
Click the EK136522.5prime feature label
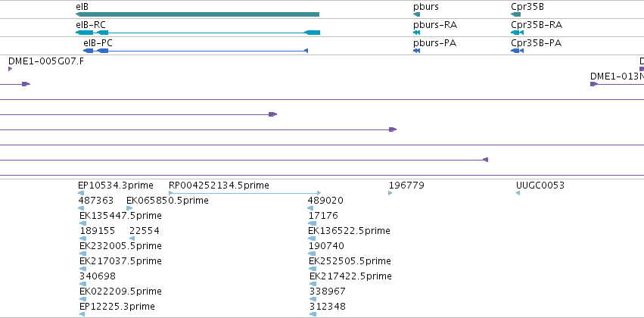(x=349, y=230)
